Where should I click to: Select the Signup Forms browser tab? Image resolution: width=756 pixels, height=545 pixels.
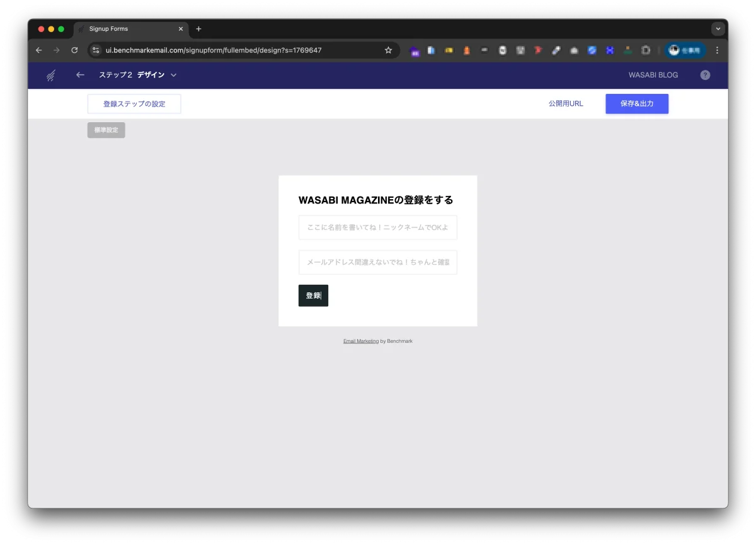pos(131,29)
